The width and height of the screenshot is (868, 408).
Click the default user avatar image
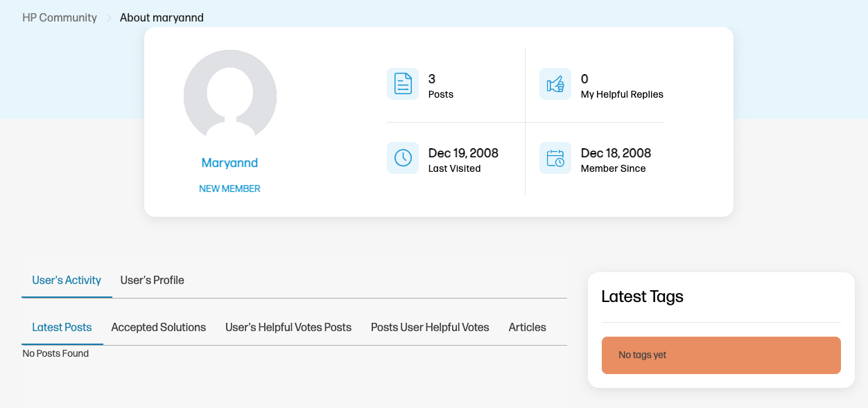point(230,96)
